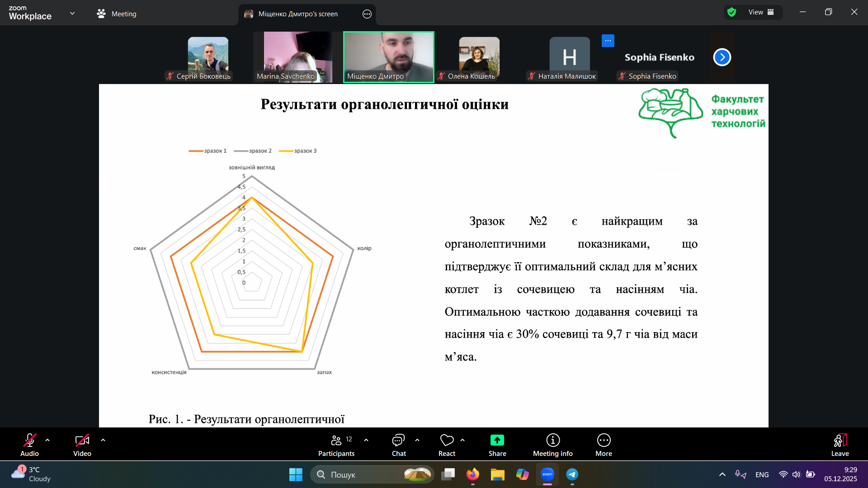Unmute the microphone Audio button
Screen dimensions: 868x488
(29, 440)
